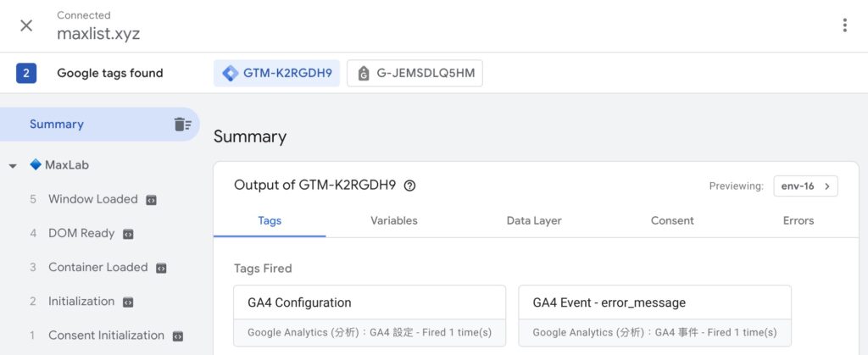This screenshot has width=868, height=355.
Task: Open the three-dot more options menu
Action: click(x=844, y=25)
